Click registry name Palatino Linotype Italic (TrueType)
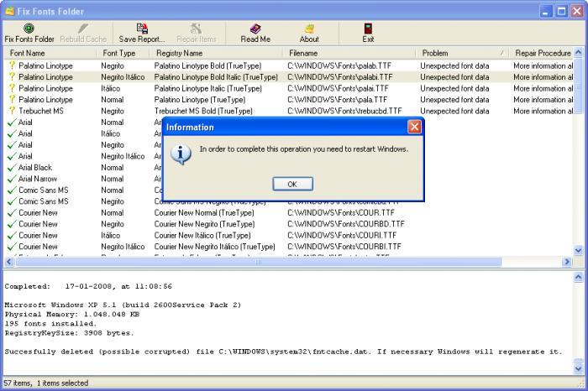Image resolution: width=588 pixels, height=391 pixels. [x=208, y=88]
